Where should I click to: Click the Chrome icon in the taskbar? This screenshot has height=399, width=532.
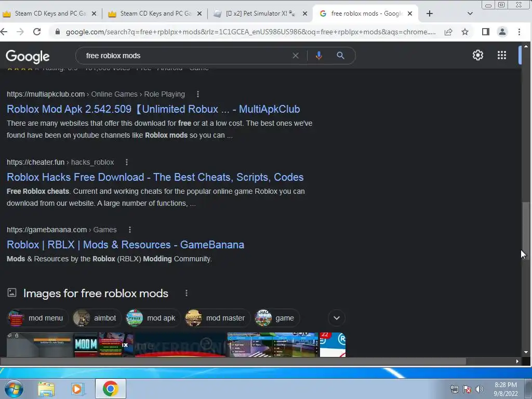[111, 389]
